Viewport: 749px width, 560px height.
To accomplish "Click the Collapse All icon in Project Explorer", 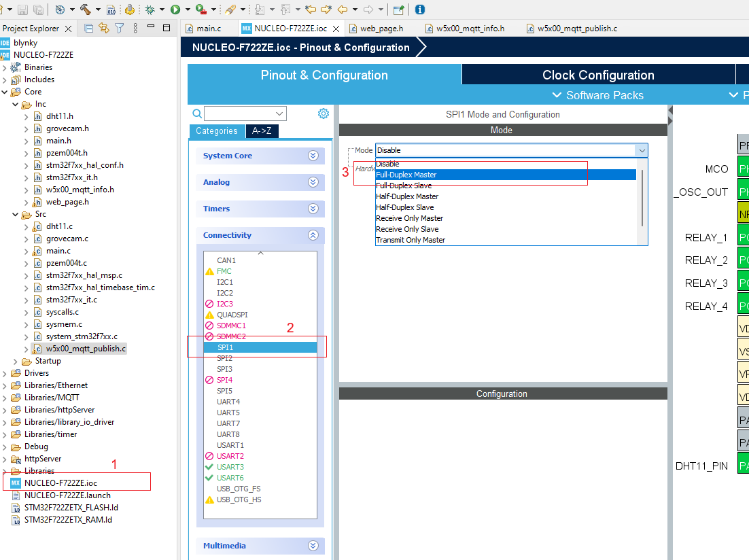I will (x=88, y=28).
